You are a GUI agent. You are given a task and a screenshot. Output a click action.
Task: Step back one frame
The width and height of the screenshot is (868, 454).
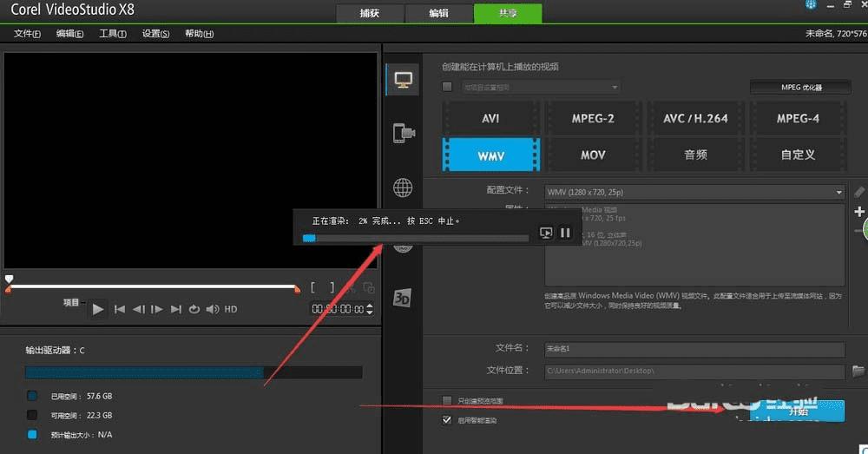tap(138, 309)
